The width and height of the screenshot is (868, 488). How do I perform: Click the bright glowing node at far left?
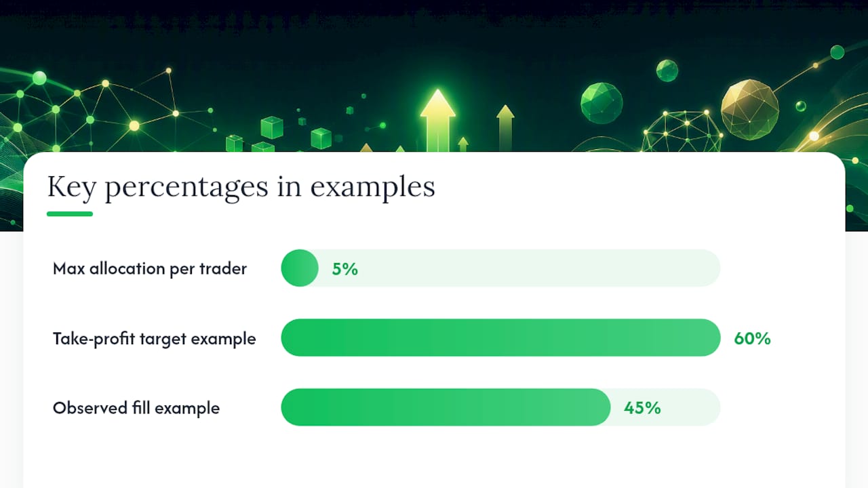coord(39,78)
